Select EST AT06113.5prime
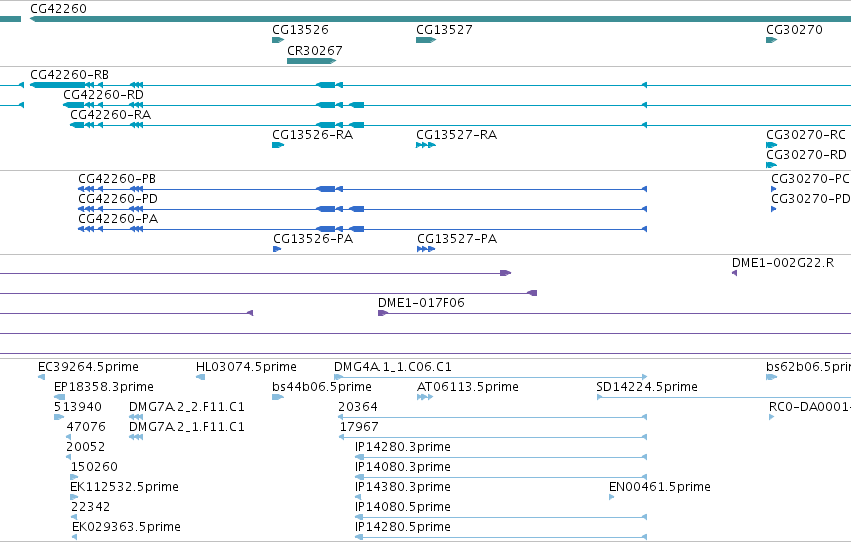 pyautogui.click(x=425, y=397)
